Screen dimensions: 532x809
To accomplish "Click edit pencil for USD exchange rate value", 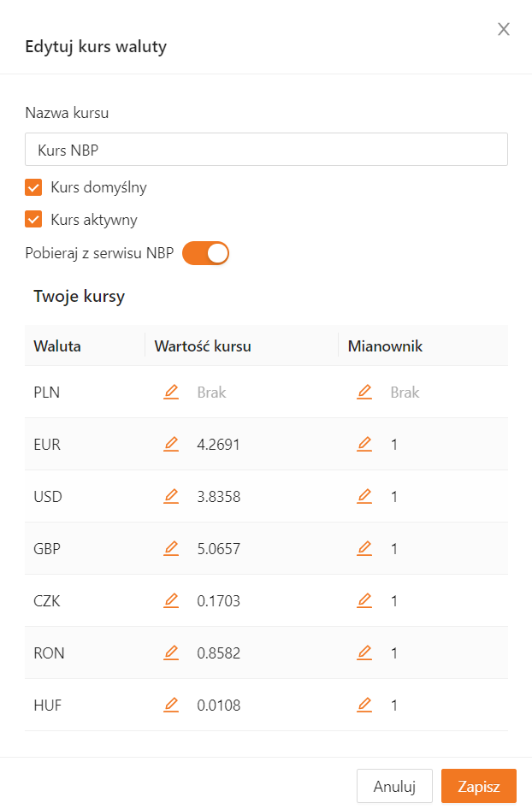I will pyautogui.click(x=171, y=496).
